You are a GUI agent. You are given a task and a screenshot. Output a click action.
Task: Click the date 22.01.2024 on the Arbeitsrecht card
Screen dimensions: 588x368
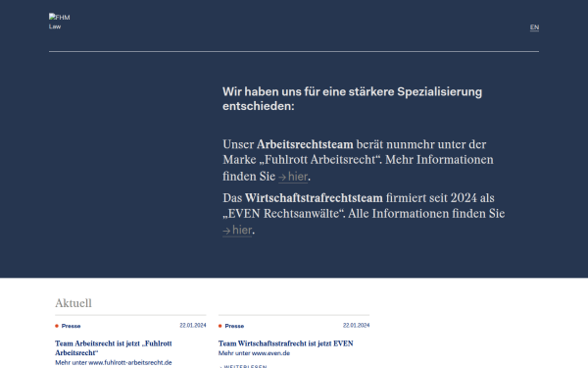click(x=193, y=325)
